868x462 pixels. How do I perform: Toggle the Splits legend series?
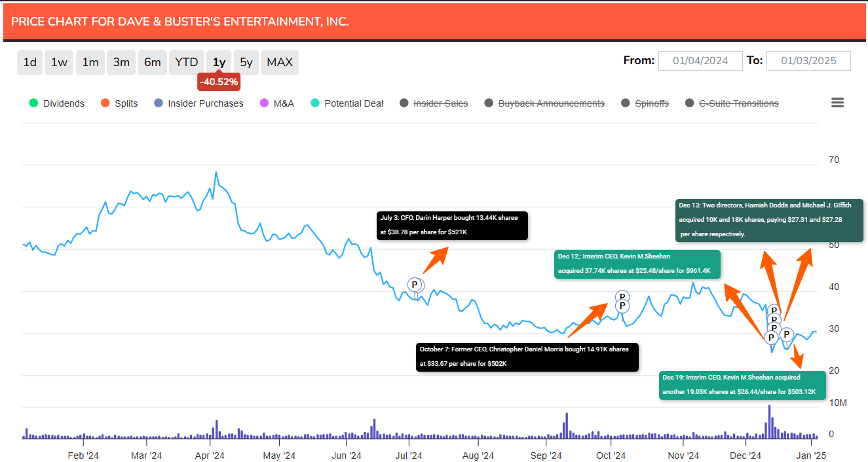[119, 103]
